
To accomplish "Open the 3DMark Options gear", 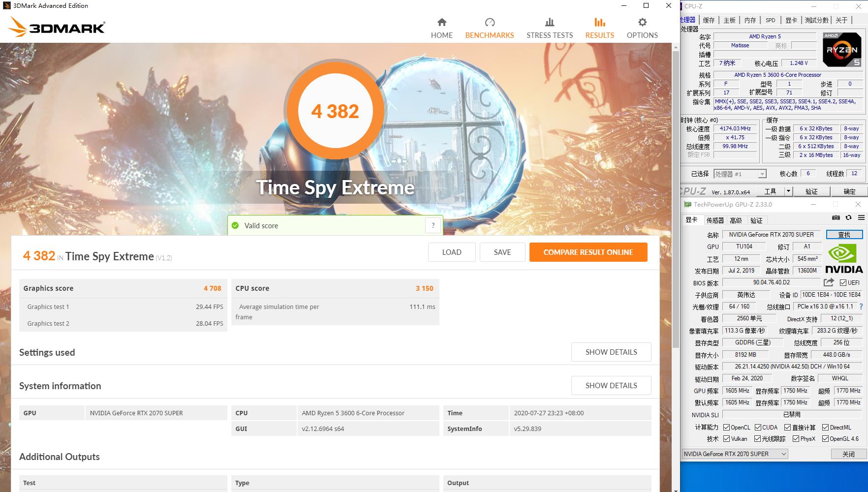I will pyautogui.click(x=642, y=28).
